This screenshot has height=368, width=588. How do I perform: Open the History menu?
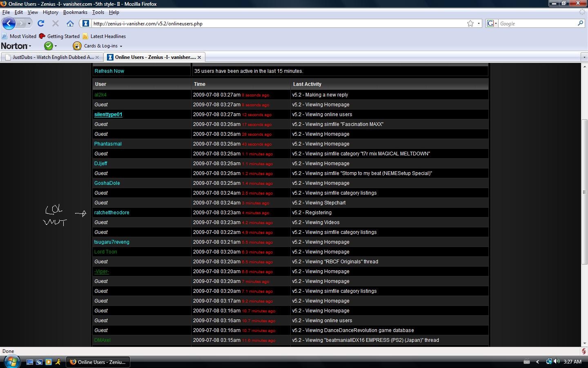(x=51, y=12)
